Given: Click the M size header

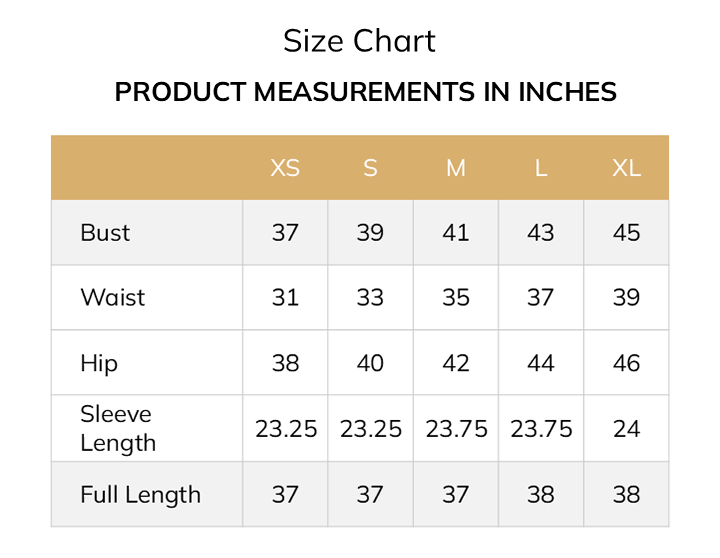Looking at the screenshot, I should (456, 168).
